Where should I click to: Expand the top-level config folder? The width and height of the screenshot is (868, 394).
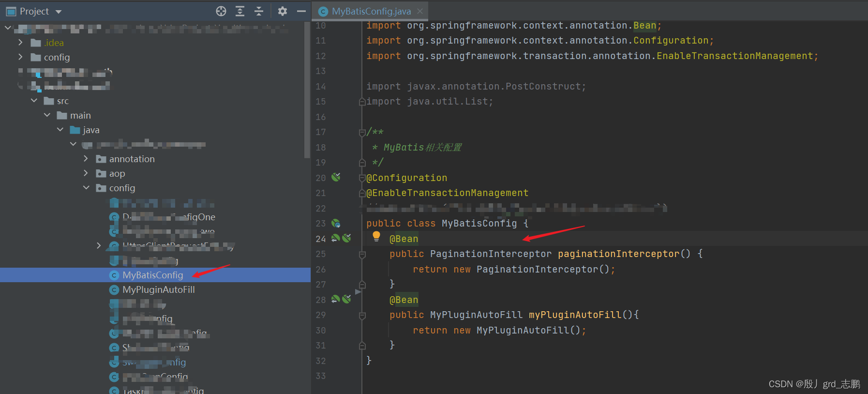[x=20, y=57]
